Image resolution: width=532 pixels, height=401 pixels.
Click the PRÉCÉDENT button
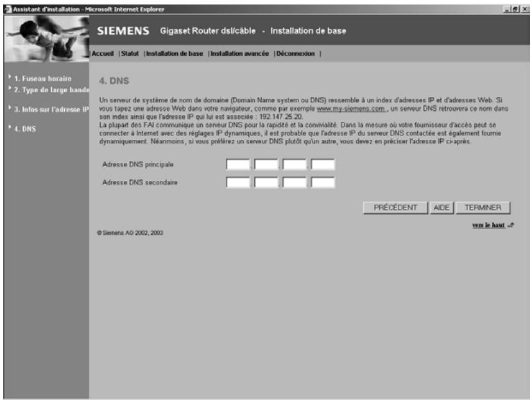click(395, 208)
